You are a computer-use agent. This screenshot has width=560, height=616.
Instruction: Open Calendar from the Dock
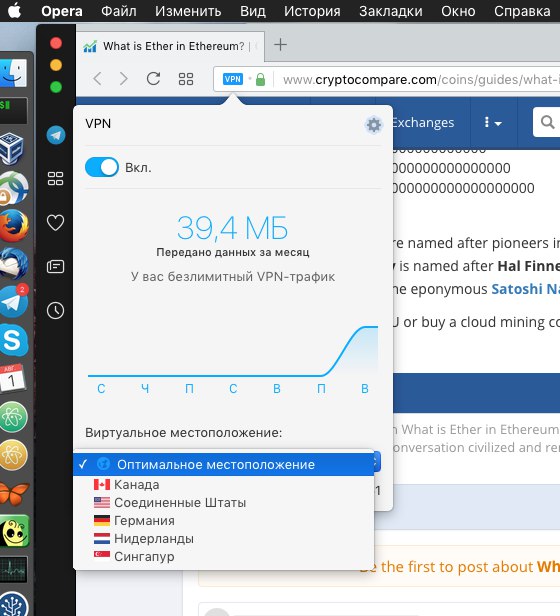pos(13,378)
